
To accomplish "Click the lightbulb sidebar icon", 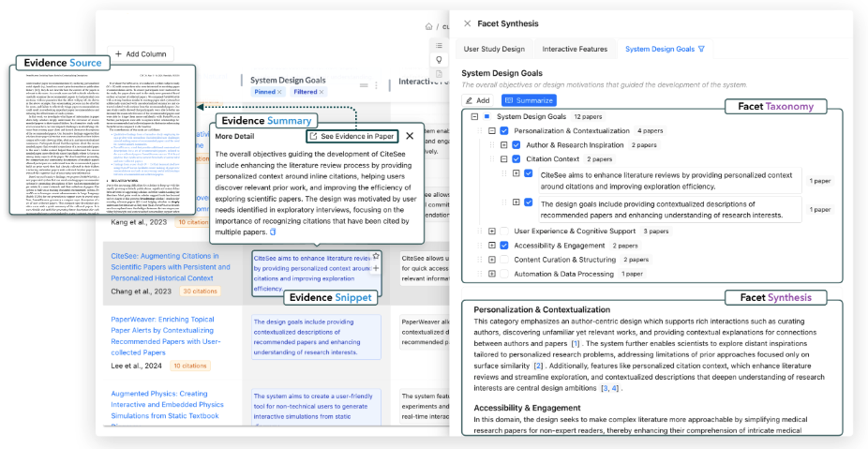I will point(439,60).
